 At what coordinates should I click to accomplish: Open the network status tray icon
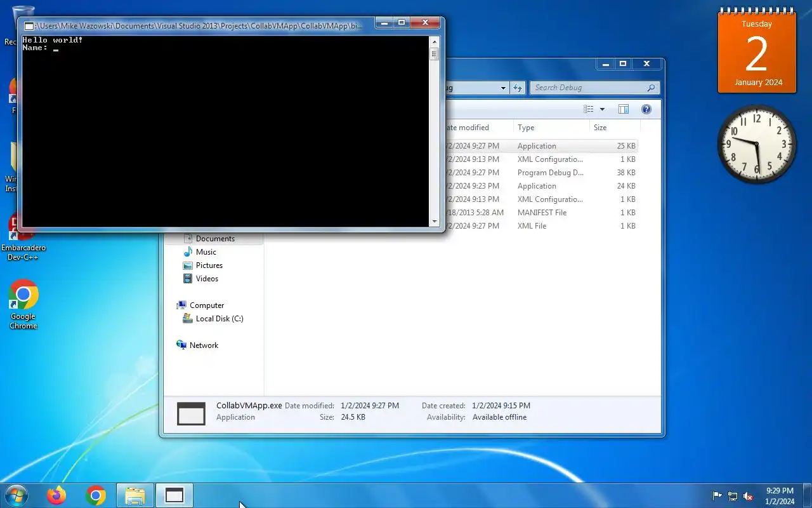point(733,496)
